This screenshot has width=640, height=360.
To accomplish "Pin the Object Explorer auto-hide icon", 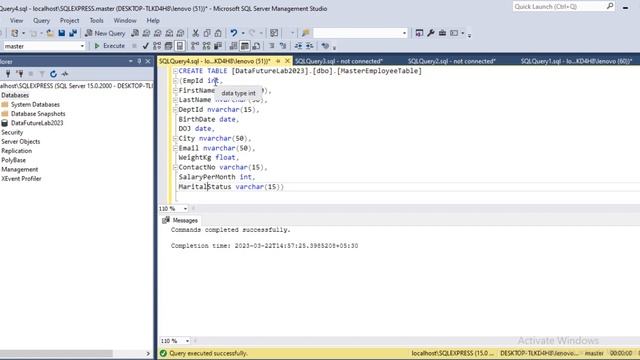I will [139, 61].
